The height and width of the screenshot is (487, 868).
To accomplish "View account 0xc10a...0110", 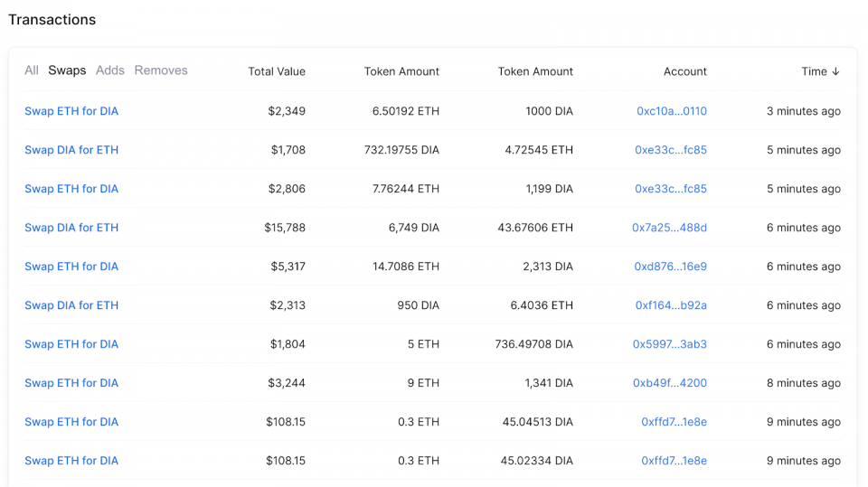I will click(671, 111).
